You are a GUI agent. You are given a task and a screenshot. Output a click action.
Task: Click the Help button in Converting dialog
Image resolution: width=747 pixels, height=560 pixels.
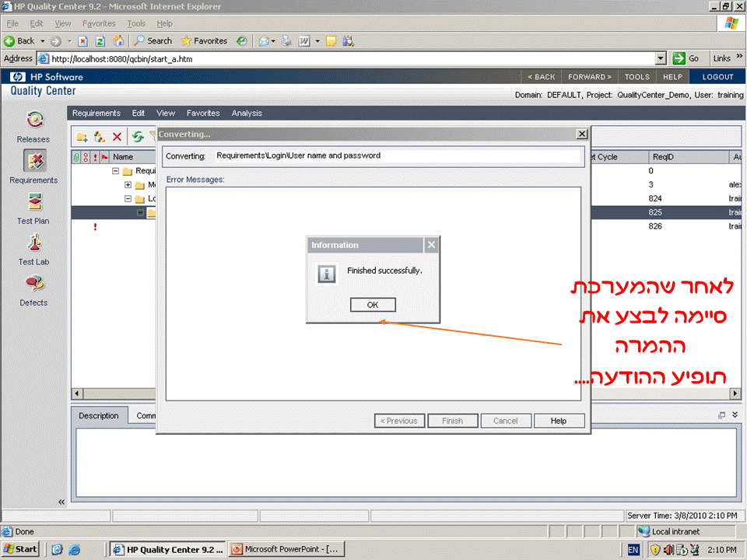(x=559, y=421)
